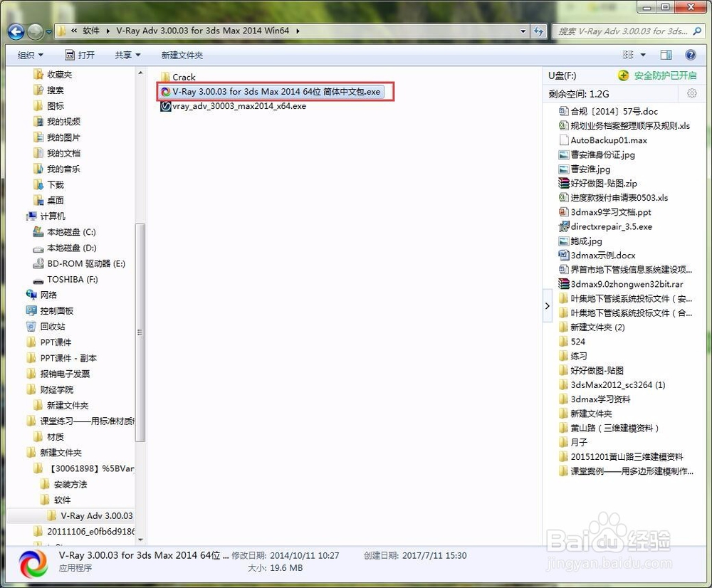Open U盘 panel settings gear

[x=691, y=93]
